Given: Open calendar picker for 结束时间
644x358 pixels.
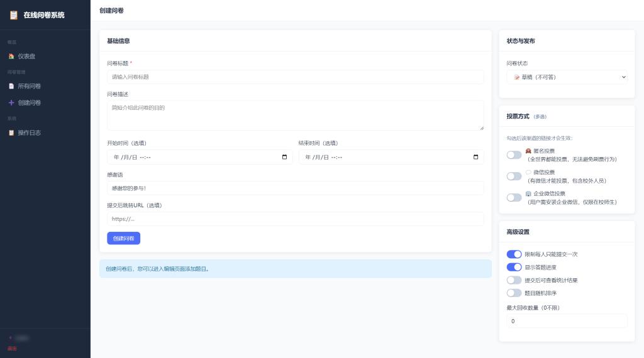Looking at the screenshot, I should coord(475,157).
